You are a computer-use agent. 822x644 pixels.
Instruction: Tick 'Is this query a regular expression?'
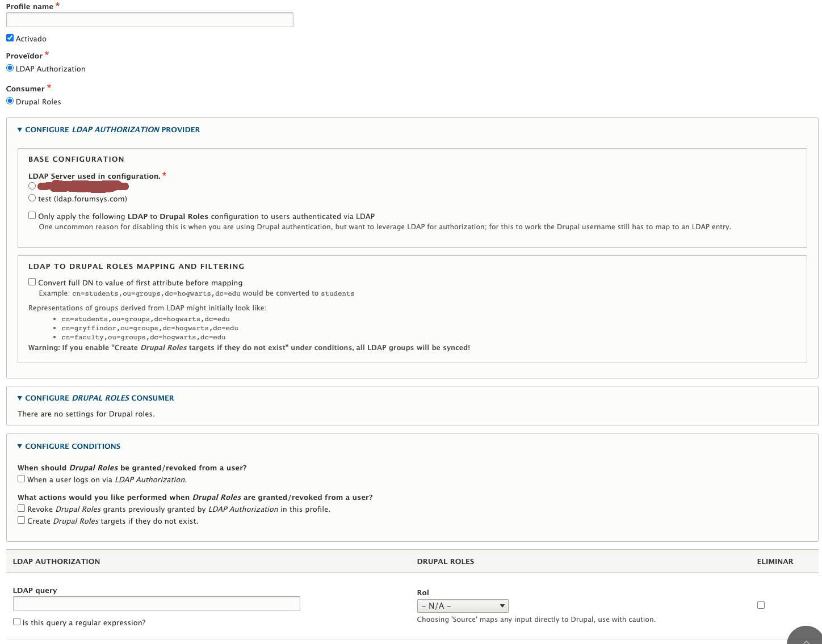(16, 622)
